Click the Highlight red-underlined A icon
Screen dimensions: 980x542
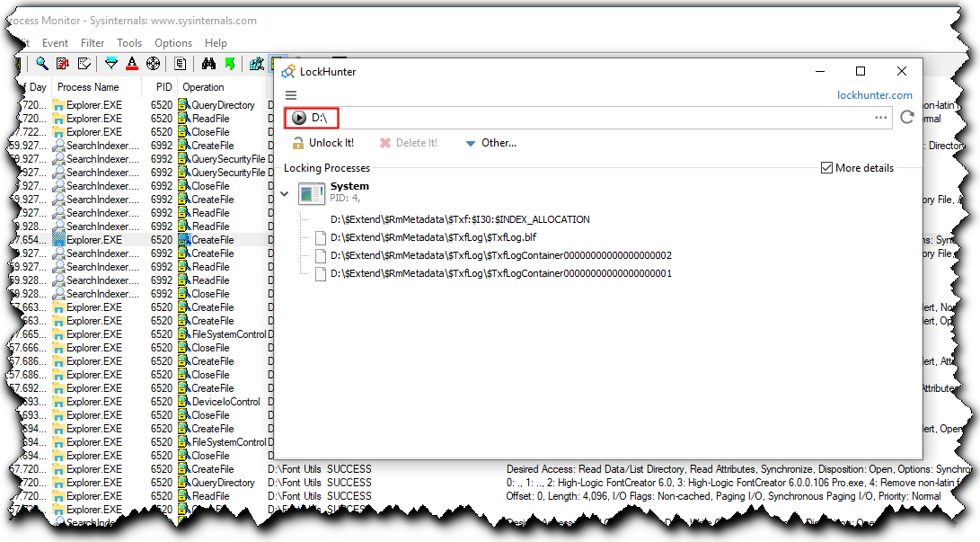(x=132, y=64)
